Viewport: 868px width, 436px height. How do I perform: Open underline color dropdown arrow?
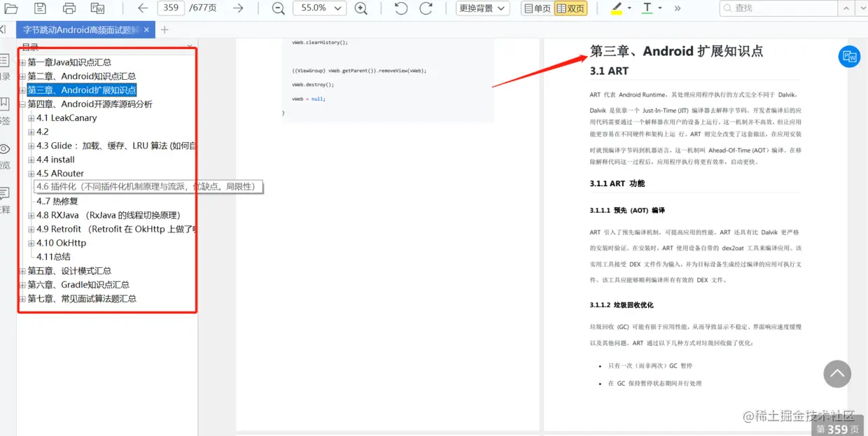(x=660, y=8)
